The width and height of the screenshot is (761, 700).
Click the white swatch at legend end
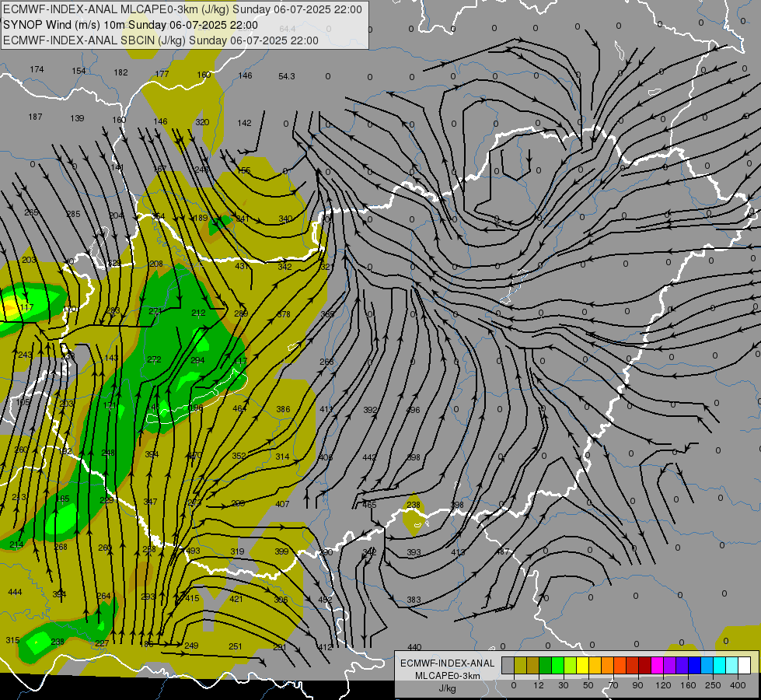[x=745, y=665]
